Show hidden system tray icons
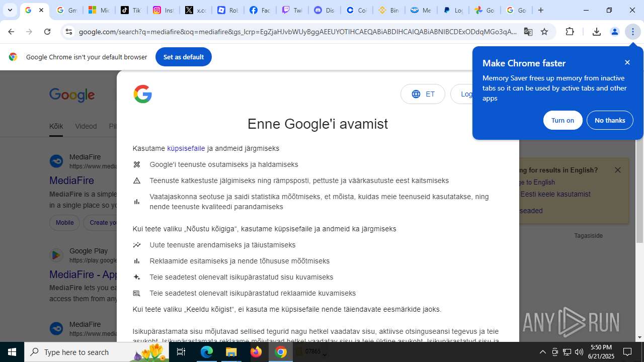 pyautogui.click(x=542, y=352)
